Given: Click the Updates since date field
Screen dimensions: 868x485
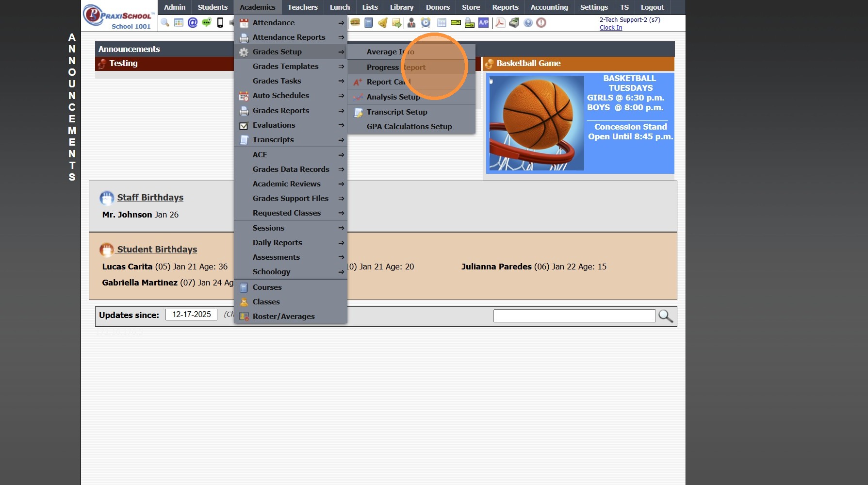Looking at the screenshot, I should 192,315.
